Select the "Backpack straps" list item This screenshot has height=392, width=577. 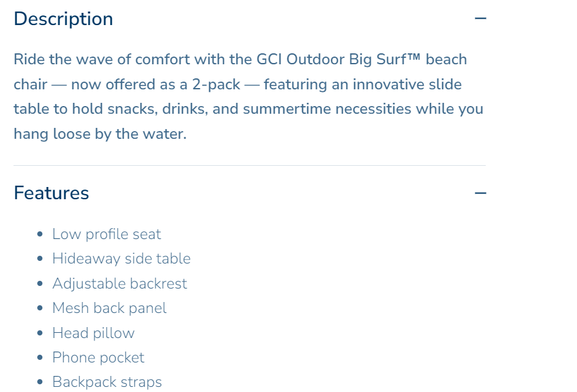point(107,382)
